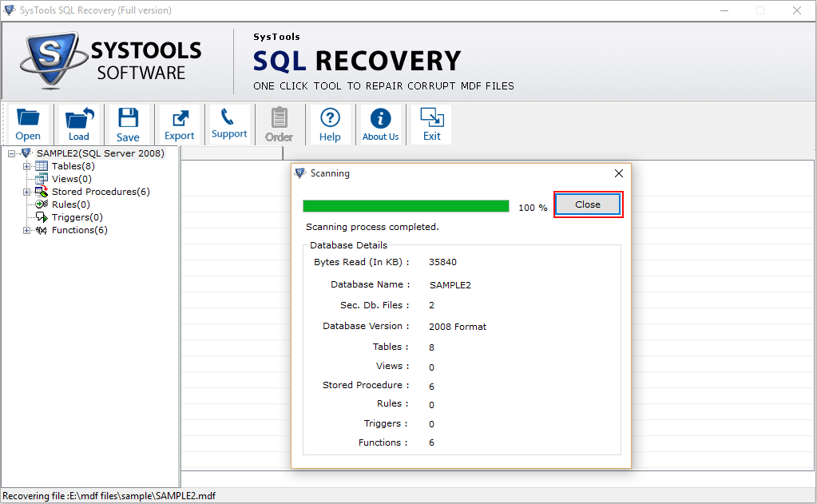817x504 pixels.
Task: Click 'Scanning process completed.' message
Action: click(x=372, y=227)
